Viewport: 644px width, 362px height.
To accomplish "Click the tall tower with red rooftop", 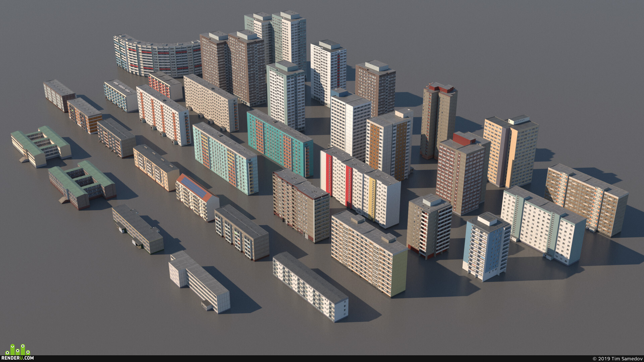I will click(x=438, y=121).
